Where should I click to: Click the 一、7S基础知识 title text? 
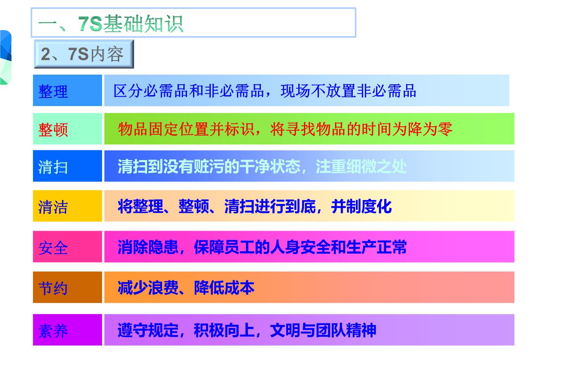tap(111, 24)
